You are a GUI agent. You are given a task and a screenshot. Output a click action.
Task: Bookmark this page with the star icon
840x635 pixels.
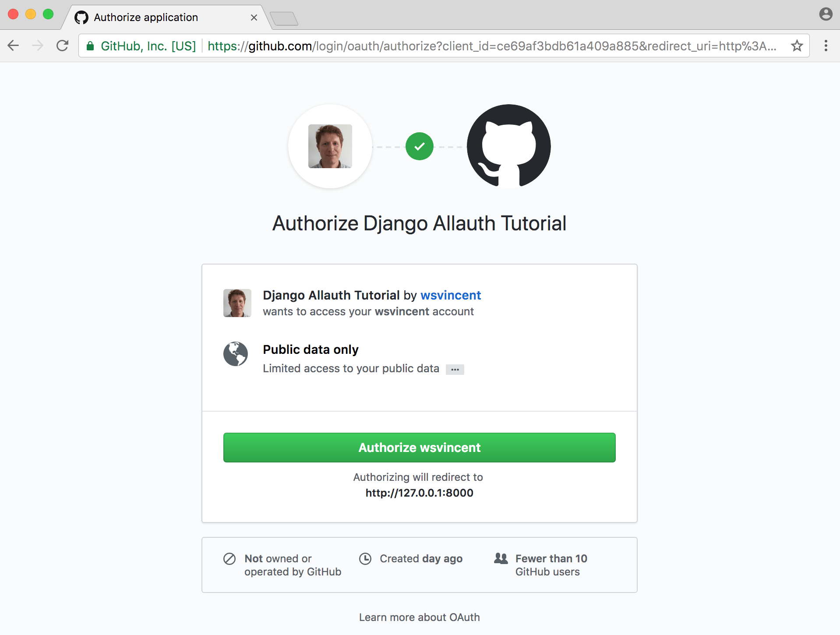click(x=797, y=46)
